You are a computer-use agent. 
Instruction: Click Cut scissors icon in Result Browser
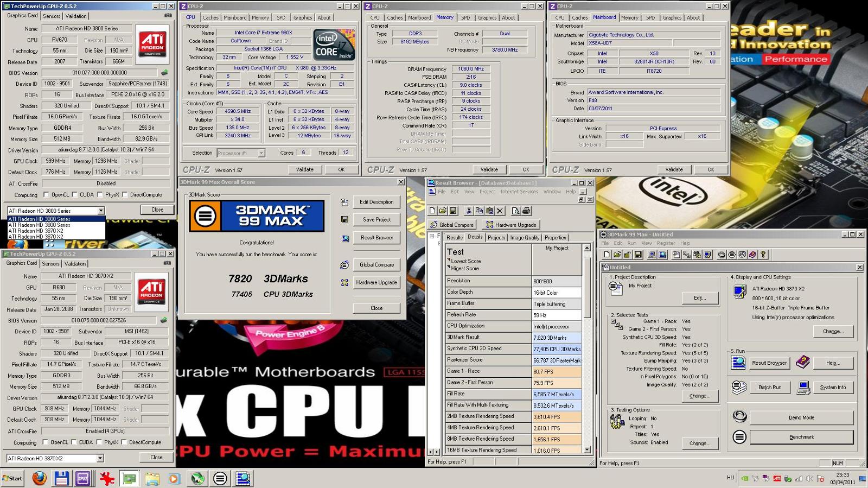point(469,211)
